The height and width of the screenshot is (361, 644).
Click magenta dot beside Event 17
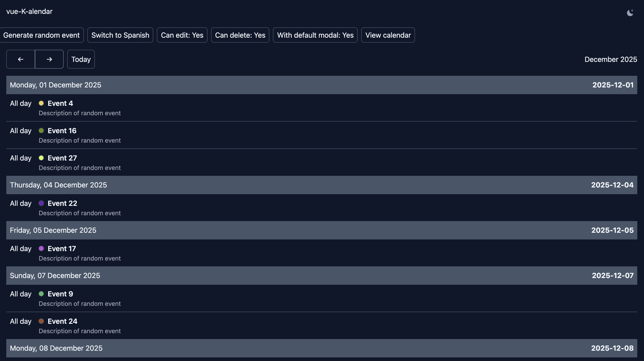click(41, 248)
